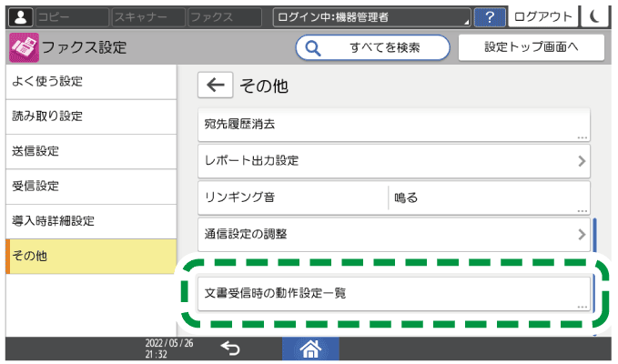Image resolution: width=618 pixels, height=364 pixels.
Task: Click the ログアウト button
Action: tap(542, 16)
